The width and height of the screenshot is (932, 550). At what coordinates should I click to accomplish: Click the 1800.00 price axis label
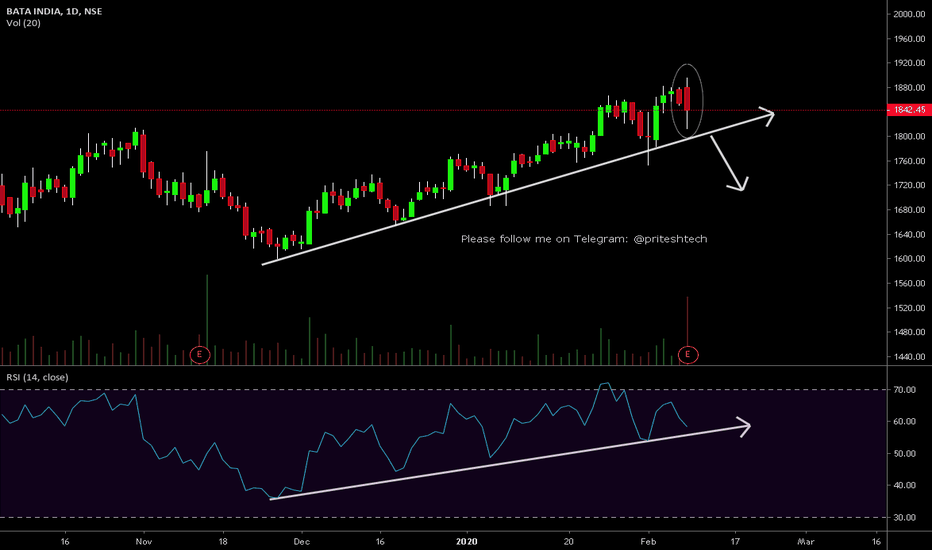pyautogui.click(x=909, y=136)
